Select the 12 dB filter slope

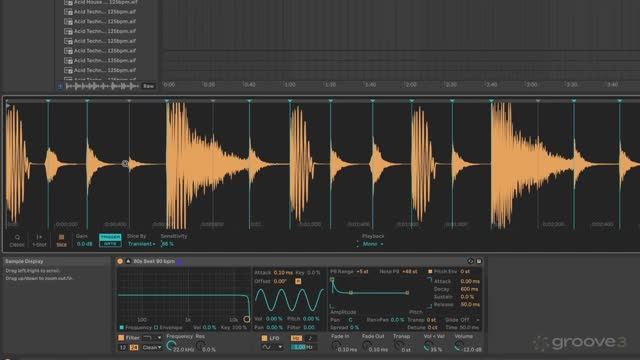tap(123, 348)
